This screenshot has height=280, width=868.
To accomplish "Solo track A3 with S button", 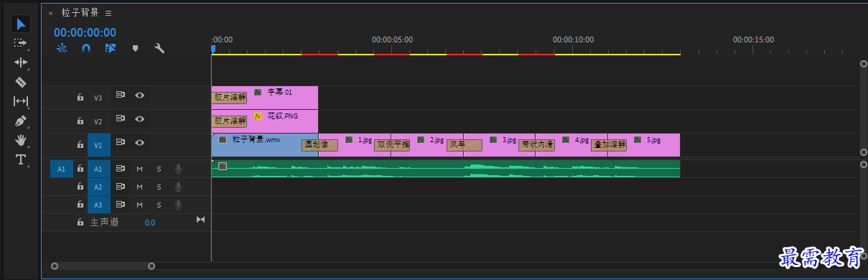I will coord(159,205).
